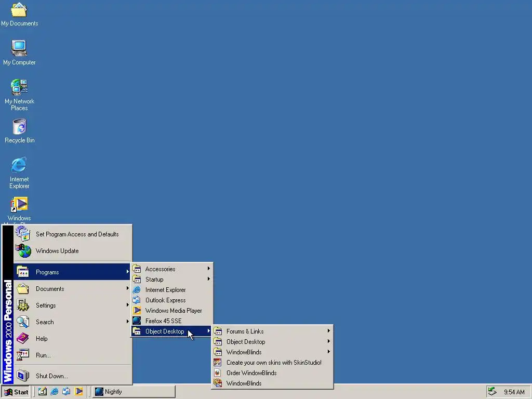Viewport: 532px width, 399px height.
Task: Select Outlook Express from Programs menu
Action: [172, 300]
